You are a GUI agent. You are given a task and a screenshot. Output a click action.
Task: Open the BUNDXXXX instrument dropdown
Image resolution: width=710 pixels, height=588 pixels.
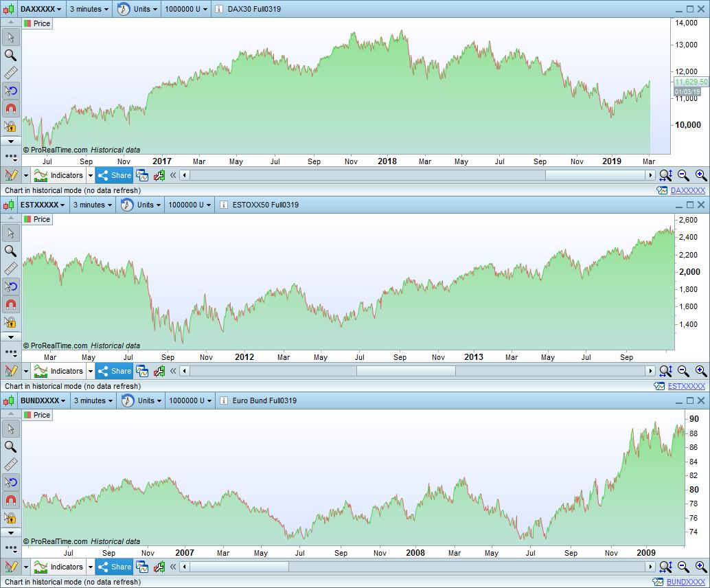pyautogui.click(x=43, y=400)
